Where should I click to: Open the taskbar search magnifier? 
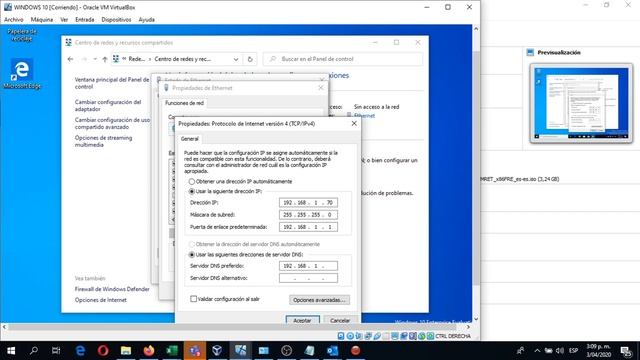[34, 351]
